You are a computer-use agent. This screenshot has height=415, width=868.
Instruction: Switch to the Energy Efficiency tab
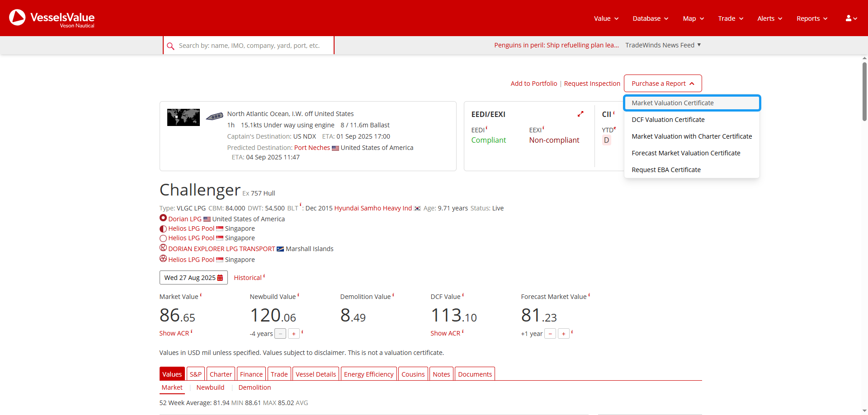(368, 374)
